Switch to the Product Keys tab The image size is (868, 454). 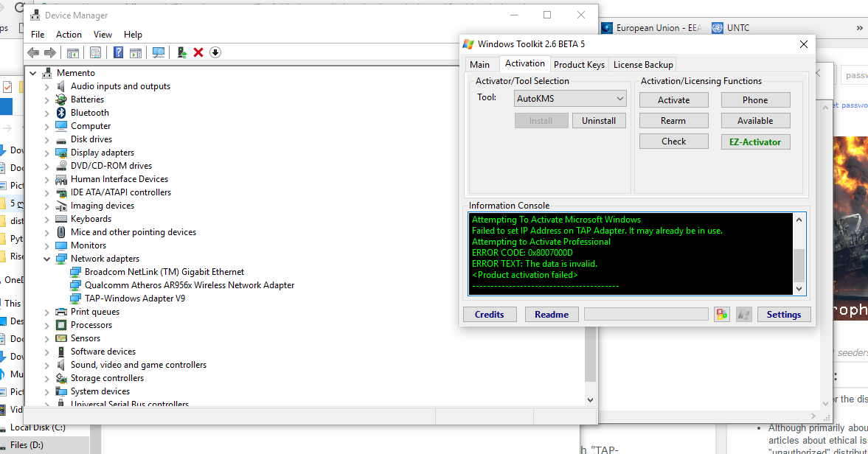[x=579, y=65]
